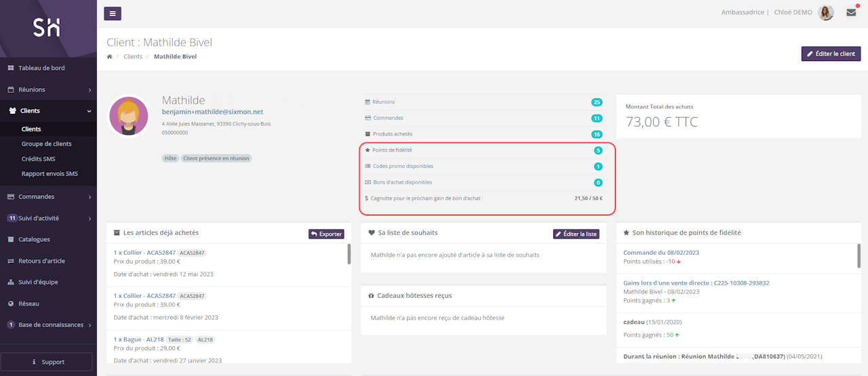This screenshot has width=868, height=376.
Task: Click the SH logo in sidebar
Action: (47, 27)
